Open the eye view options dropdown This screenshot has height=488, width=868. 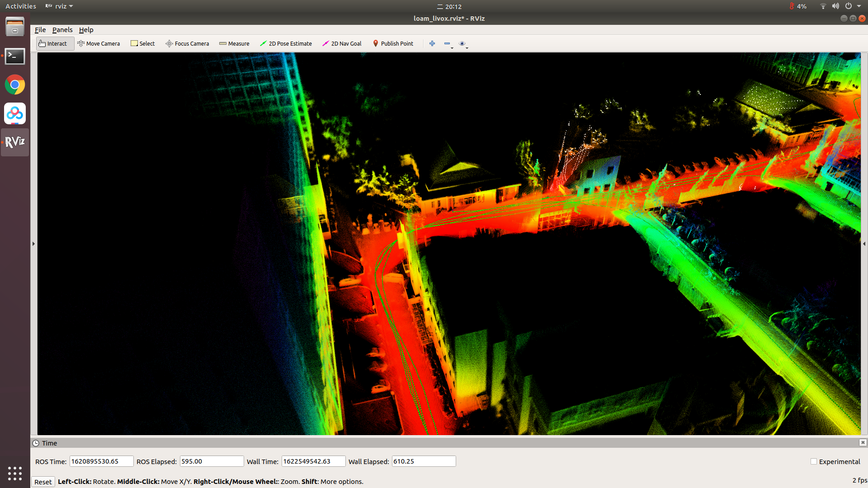463,44
